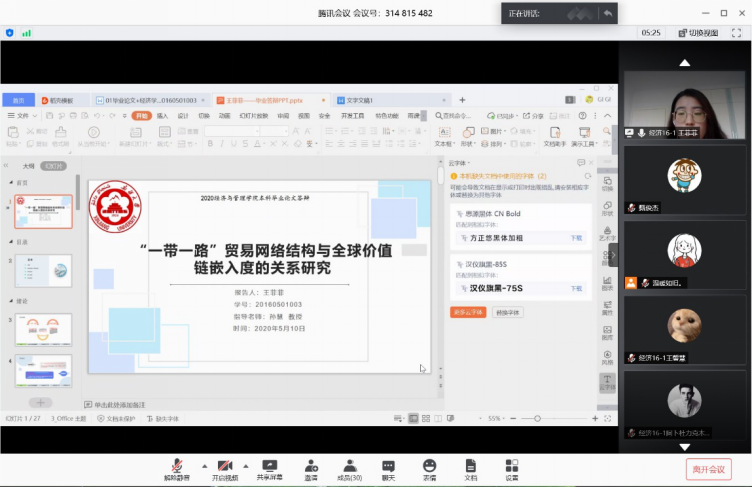Click 切换 icon at top of right sidebar
This screenshot has height=487, width=753.
[x=607, y=184]
